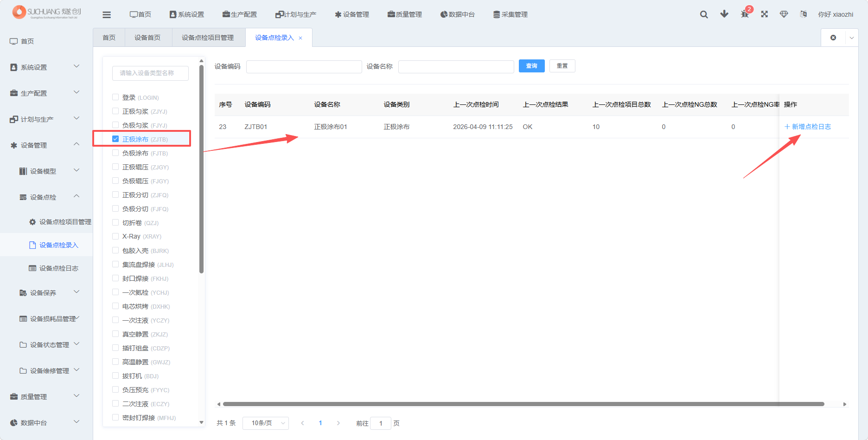Viewport: 868px width, 440px height.
Task: Click the 生产配置 briefcase sidebar icon
Action: click(x=14, y=93)
